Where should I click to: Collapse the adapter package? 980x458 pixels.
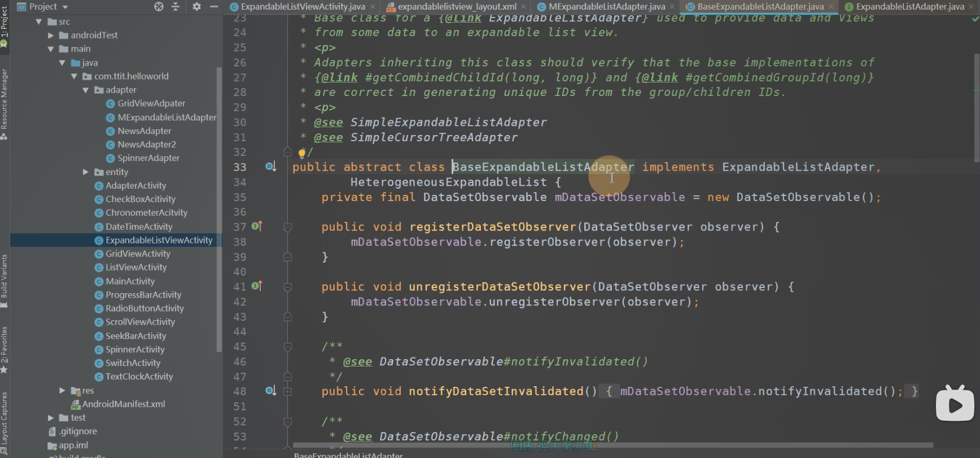click(86, 90)
